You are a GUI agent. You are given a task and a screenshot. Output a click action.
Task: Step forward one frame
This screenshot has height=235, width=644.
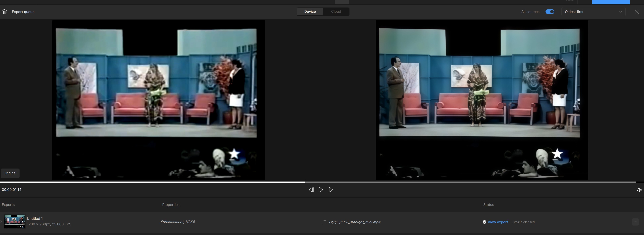(x=330, y=190)
